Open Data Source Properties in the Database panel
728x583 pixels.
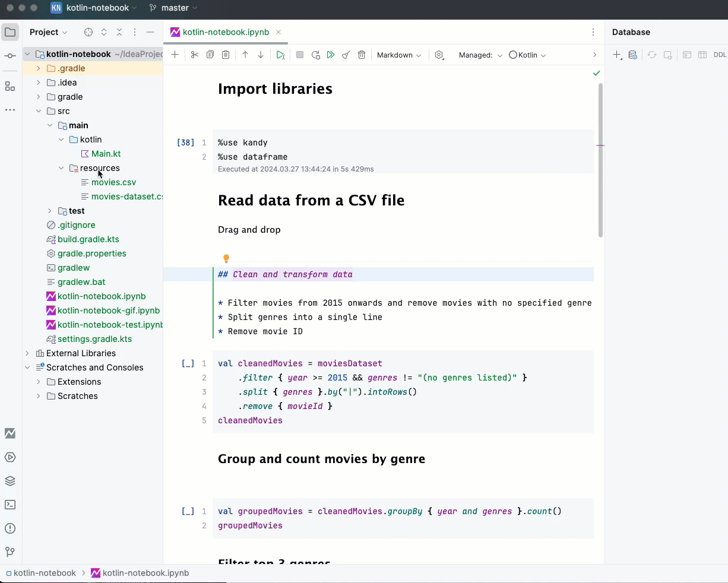[632, 55]
